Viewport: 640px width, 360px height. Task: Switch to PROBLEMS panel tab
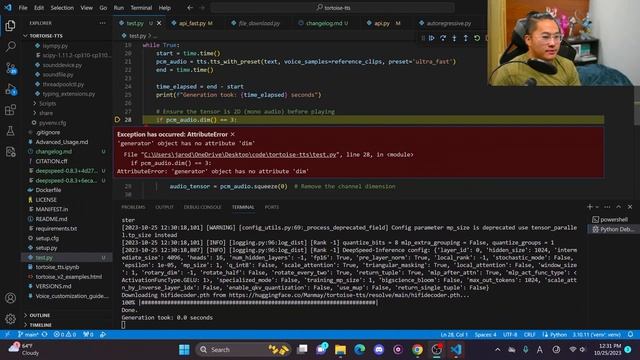point(133,207)
